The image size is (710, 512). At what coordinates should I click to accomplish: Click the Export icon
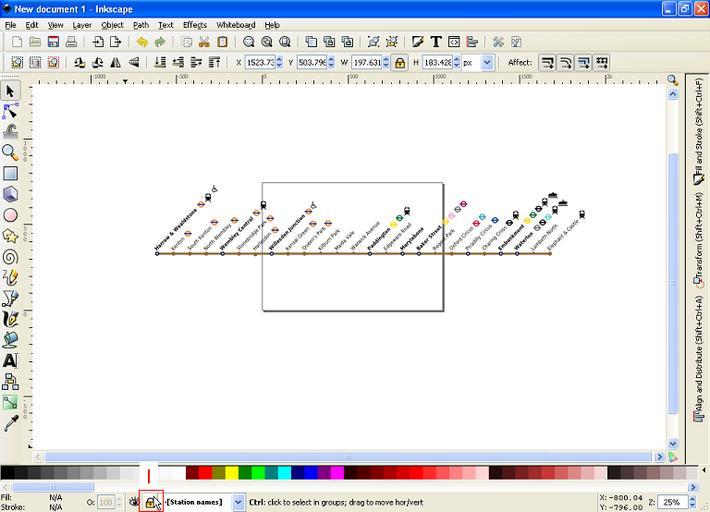click(116, 42)
